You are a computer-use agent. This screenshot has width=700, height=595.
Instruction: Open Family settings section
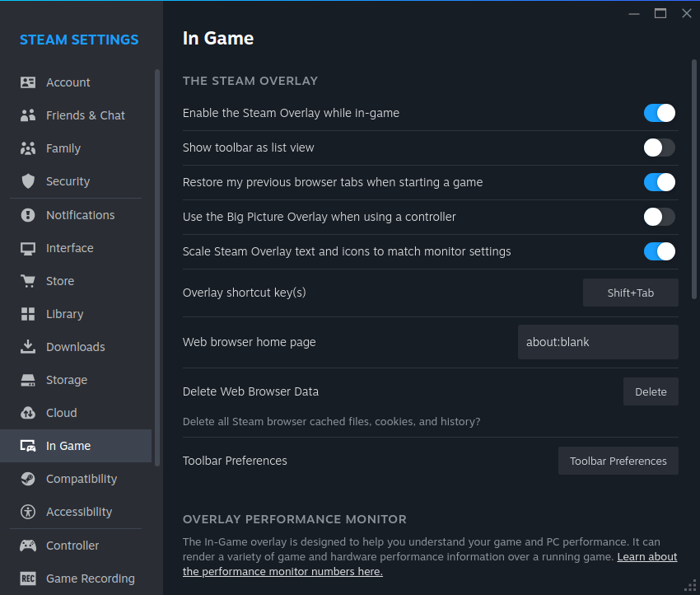coord(76,148)
